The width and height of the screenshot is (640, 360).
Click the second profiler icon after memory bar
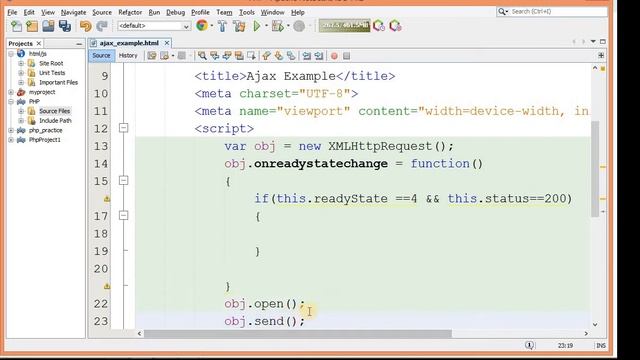395,26
